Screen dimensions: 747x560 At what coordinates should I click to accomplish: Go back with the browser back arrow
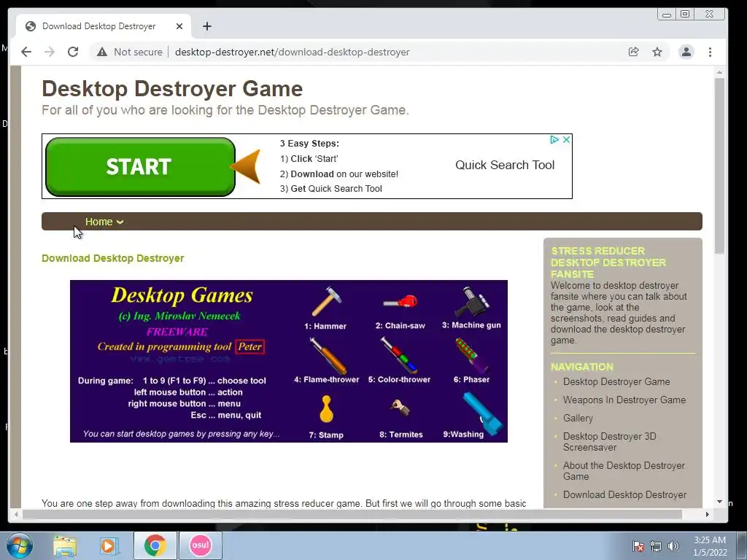click(26, 52)
